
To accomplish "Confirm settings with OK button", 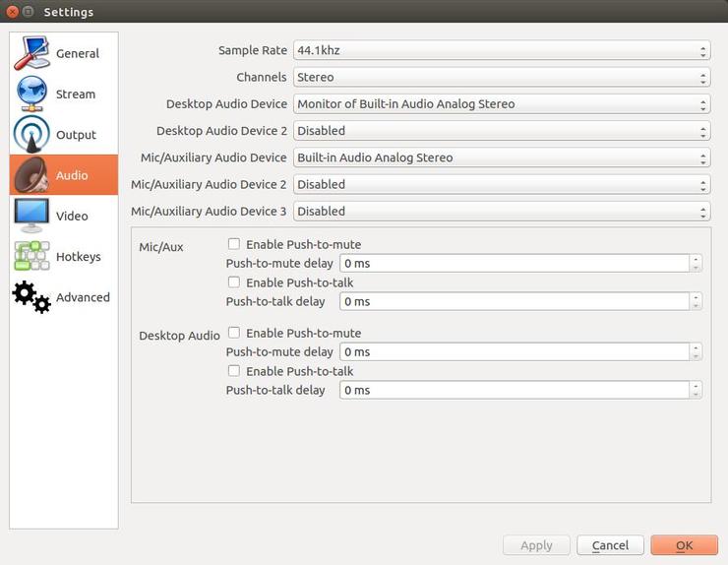I will (685, 545).
